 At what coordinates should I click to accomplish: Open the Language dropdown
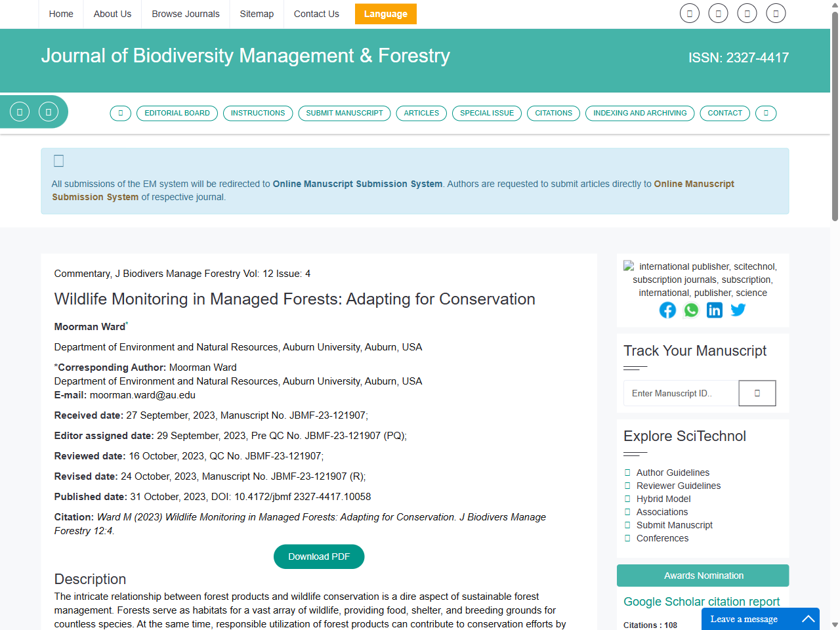(x=386, y=14)
